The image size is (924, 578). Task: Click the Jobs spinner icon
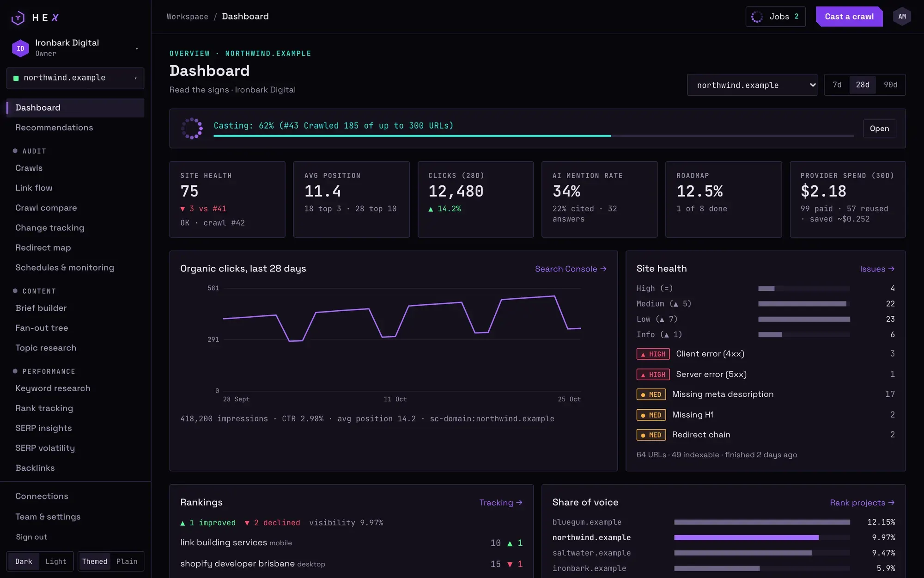pos(757,17)
